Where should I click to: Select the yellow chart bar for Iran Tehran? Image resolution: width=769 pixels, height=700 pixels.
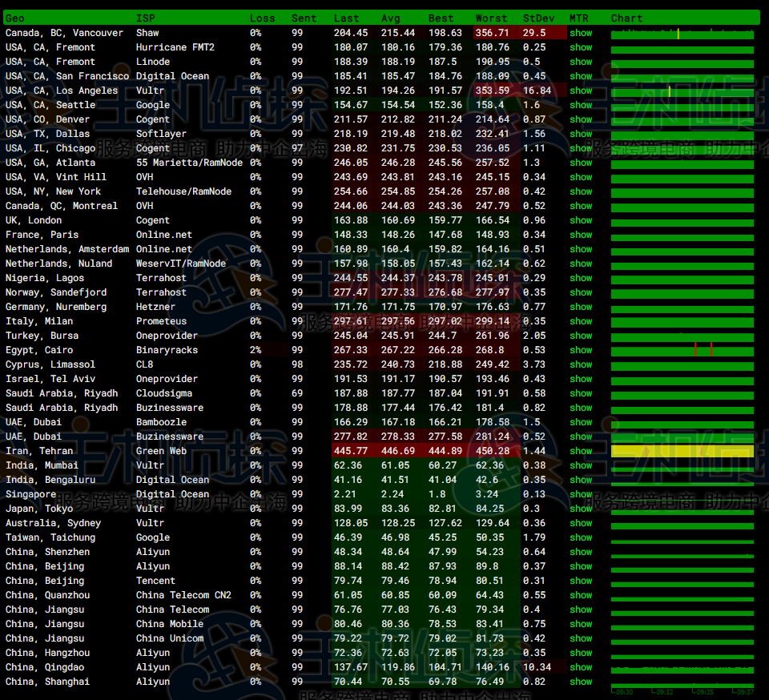(682, 451)
